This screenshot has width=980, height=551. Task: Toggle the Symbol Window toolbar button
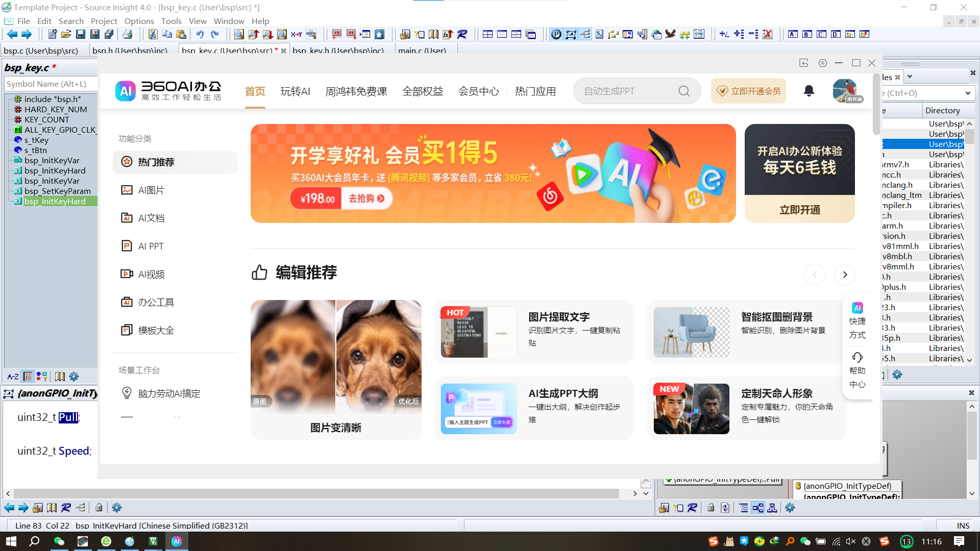click(x=571, y=34)
